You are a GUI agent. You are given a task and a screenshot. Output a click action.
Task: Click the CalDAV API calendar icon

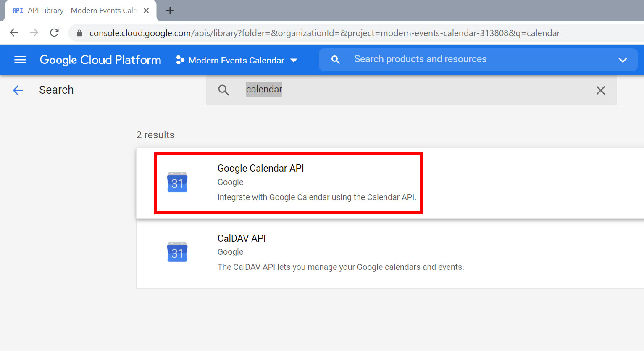tap(177, 252)
